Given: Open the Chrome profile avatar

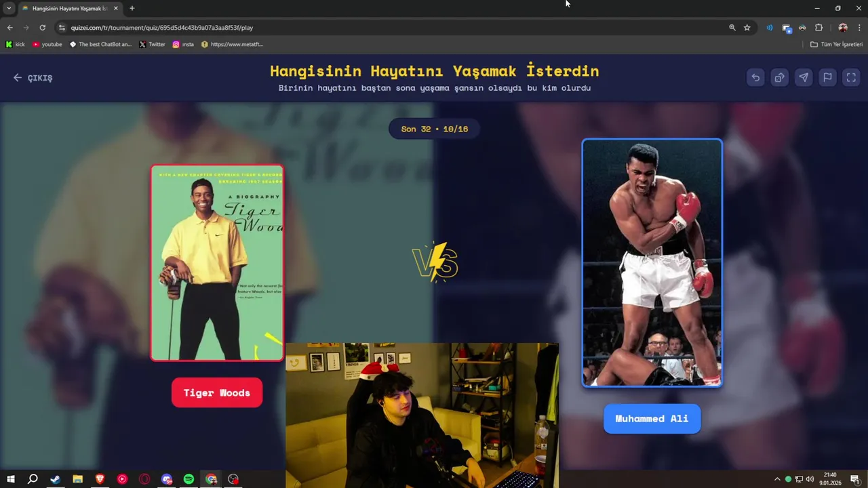Looking at the screenshot, I should tap(843, 28).
